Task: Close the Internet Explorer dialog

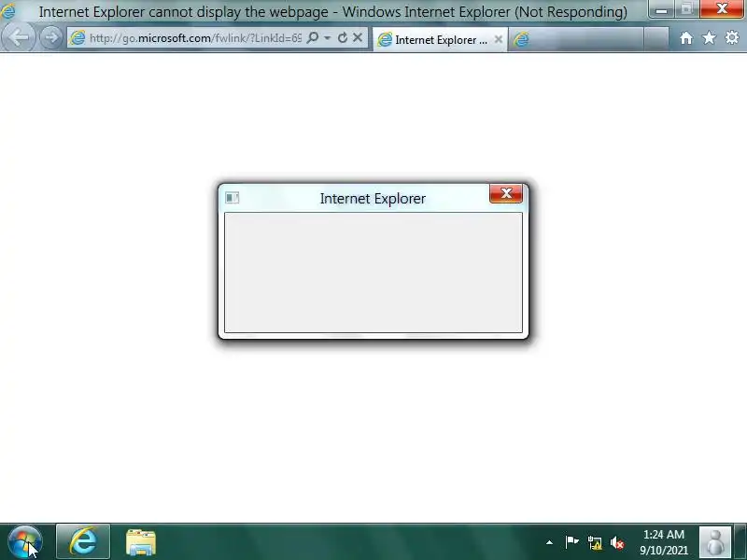Action: pos(506,193)
